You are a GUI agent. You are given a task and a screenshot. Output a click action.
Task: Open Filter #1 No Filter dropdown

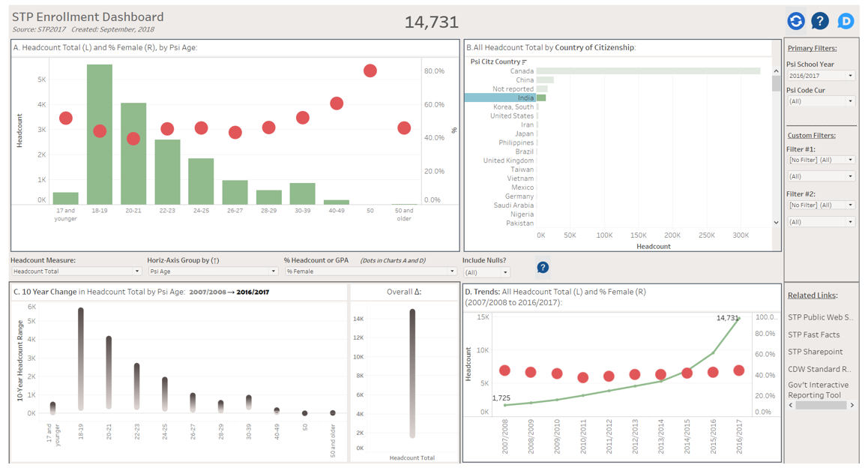[821, 160]
